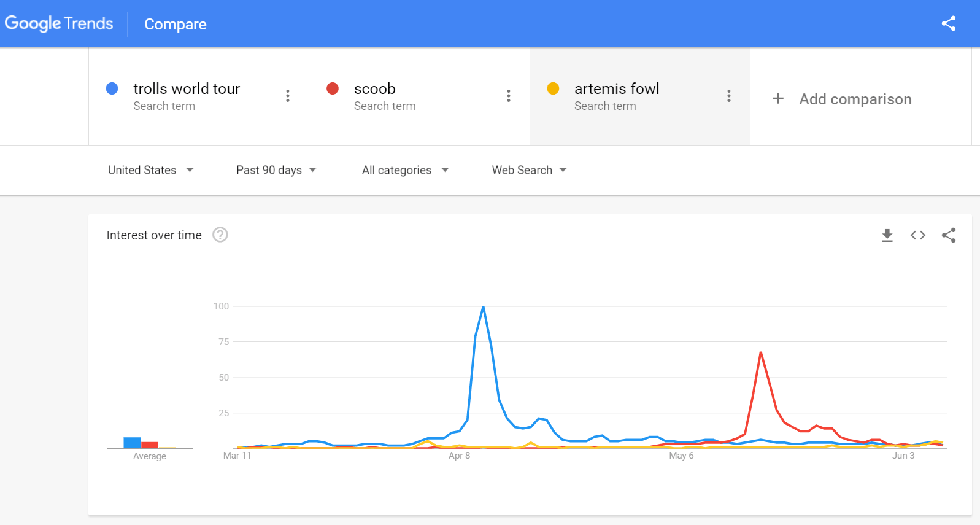Open the Past 90 days time range dropdown
The width and height of the screenshot is (980, 525).
(276, 170)
